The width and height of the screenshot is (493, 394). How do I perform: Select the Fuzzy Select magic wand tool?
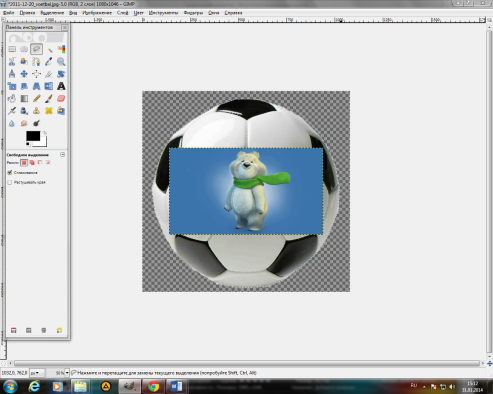(49, 49)
